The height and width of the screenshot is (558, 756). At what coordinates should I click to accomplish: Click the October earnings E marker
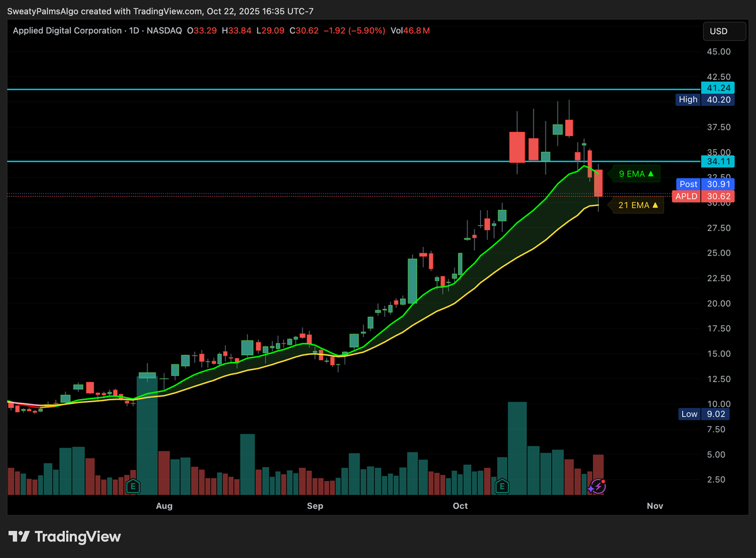point(502,486)
